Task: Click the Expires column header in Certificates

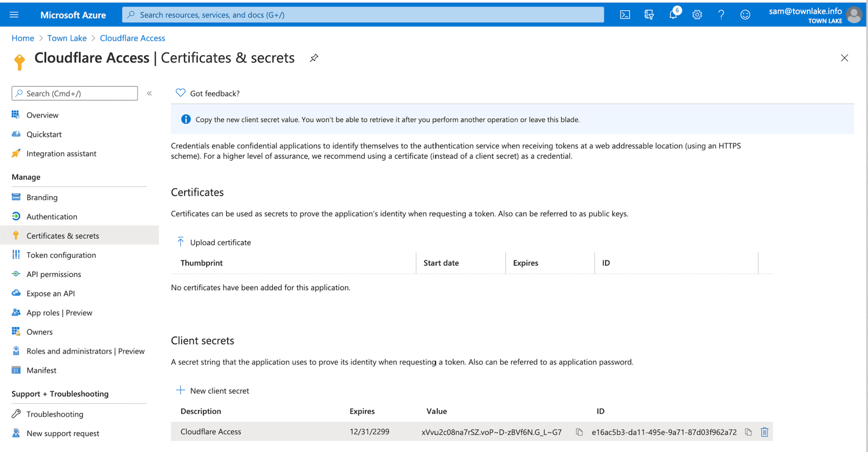Action: coord(525,263)
